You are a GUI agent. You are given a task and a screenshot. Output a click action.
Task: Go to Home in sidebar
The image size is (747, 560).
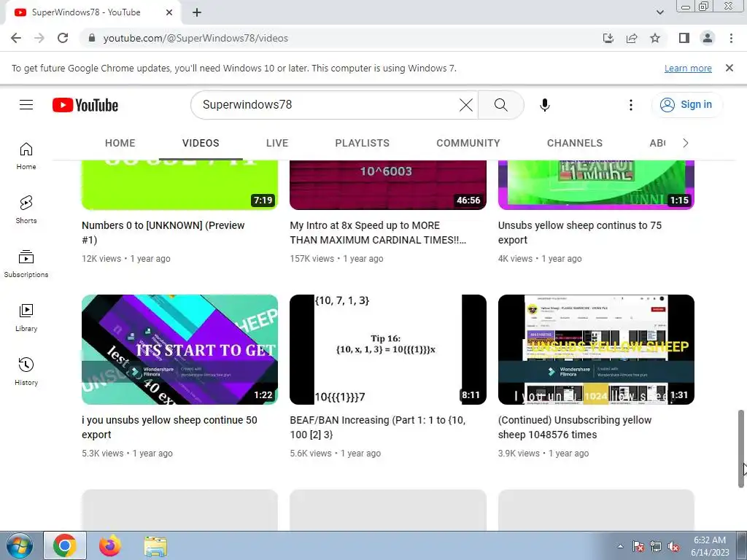(26, 156)
